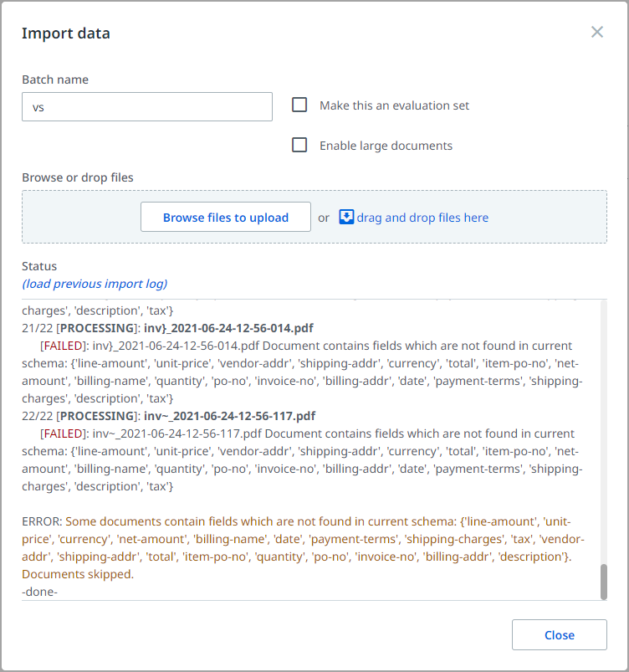Check the "Enable large documents" option

coord(299,144)
